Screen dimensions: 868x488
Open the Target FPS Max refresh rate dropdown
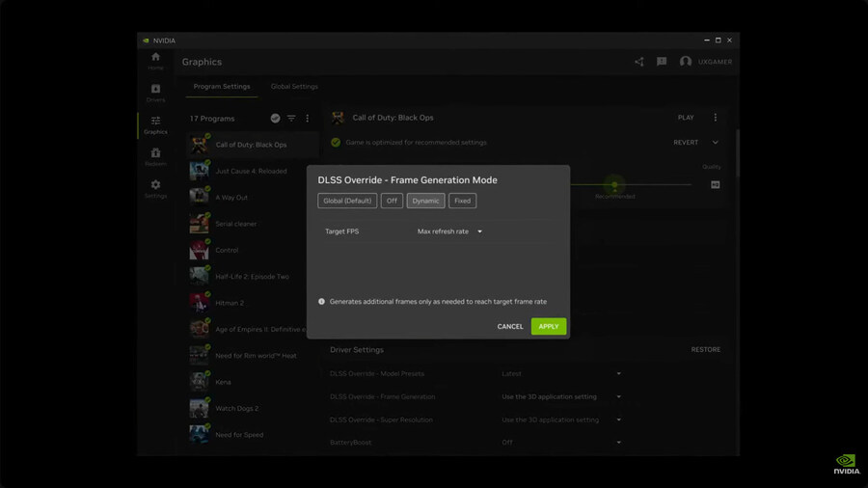tap(449, 231)
